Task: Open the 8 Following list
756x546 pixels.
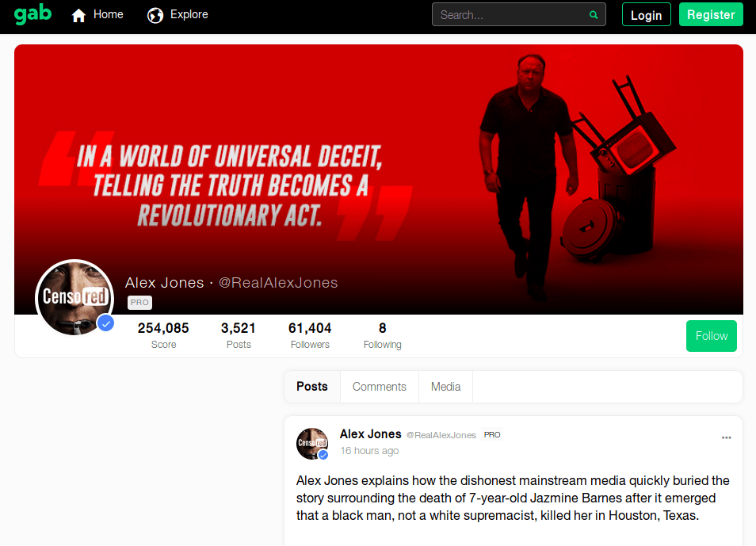Action: pyautogui.click(x=382, y=335)
